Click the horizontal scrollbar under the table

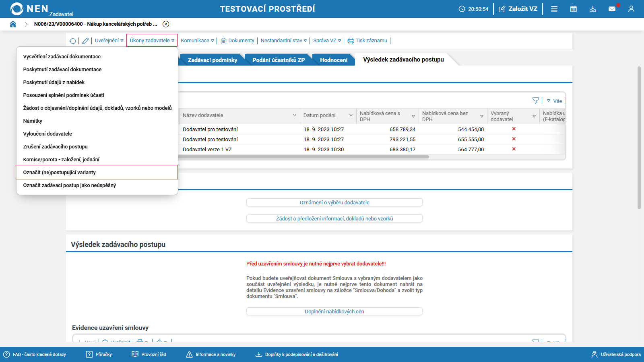[x=302, y=157]
